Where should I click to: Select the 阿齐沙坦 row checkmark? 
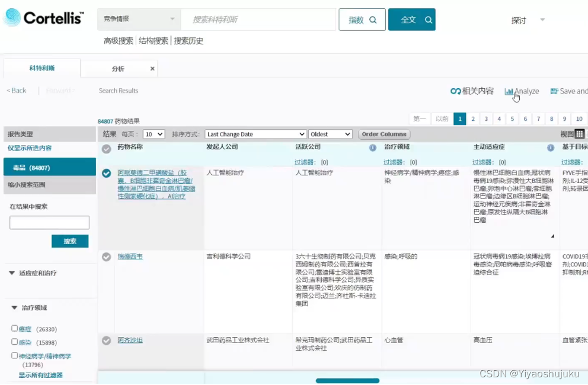107,341
